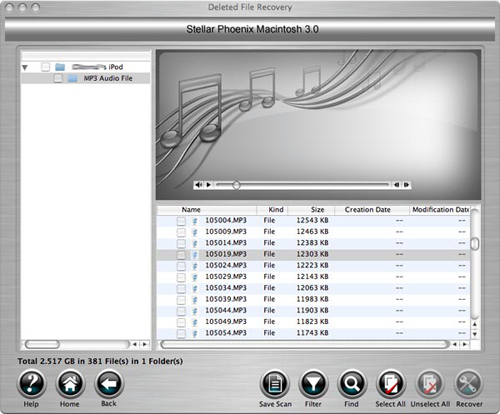
Task: Click tree pane scroll left arrow
Action: click(x=134, y=344)
